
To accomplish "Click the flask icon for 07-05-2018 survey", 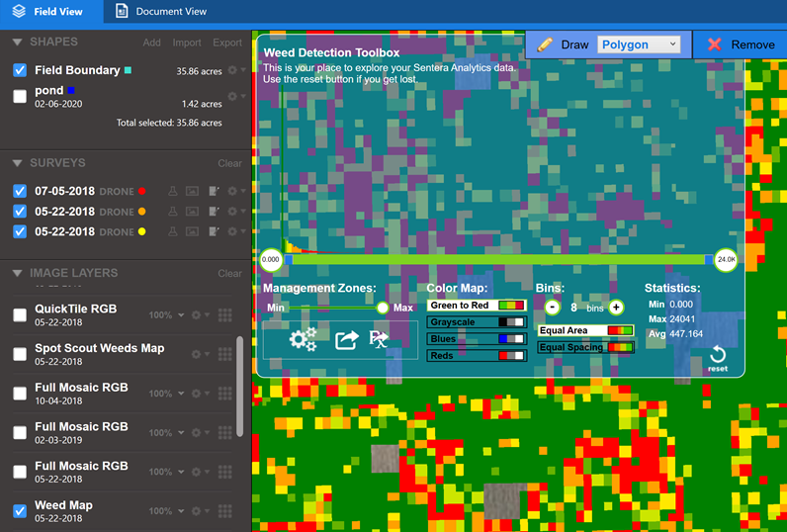I will [x=172, y=191].
